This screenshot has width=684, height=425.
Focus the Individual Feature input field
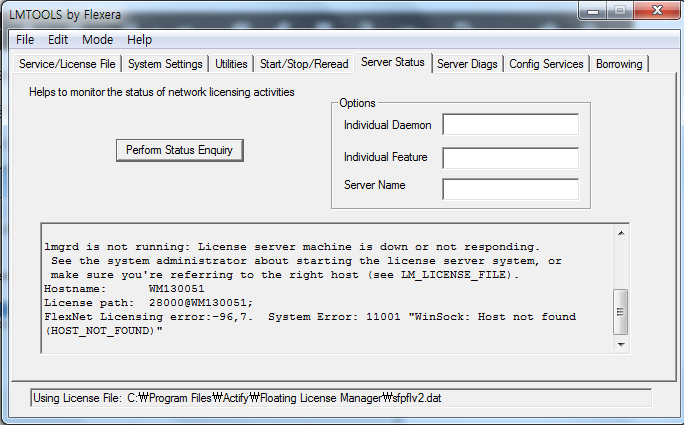510,158
